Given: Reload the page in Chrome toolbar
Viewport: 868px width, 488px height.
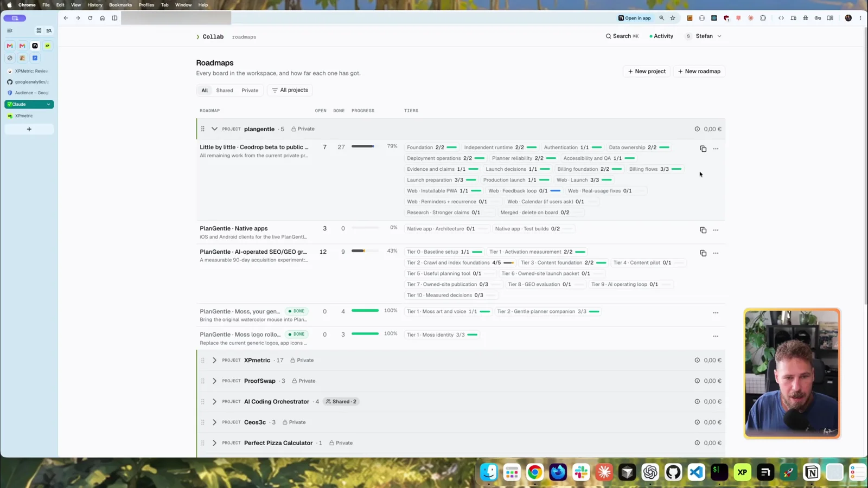Looking at the screenshot, I should (x=90, y=18).
